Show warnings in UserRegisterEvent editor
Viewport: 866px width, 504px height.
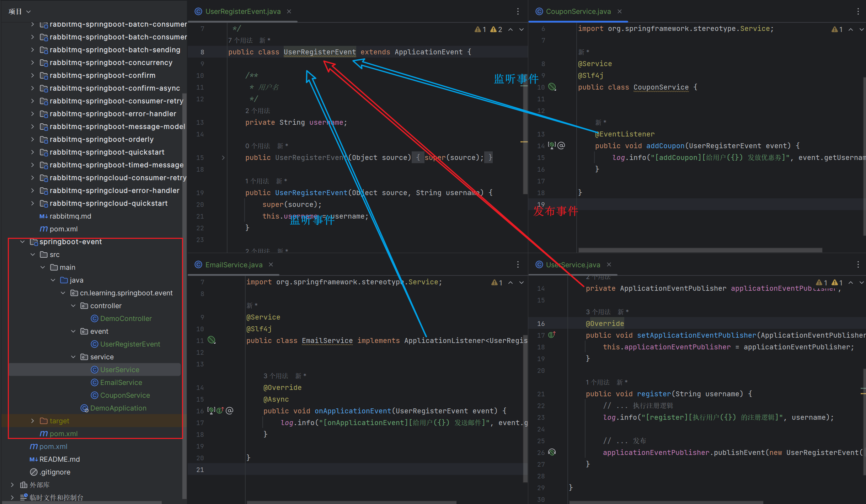(x=488, y=30)
